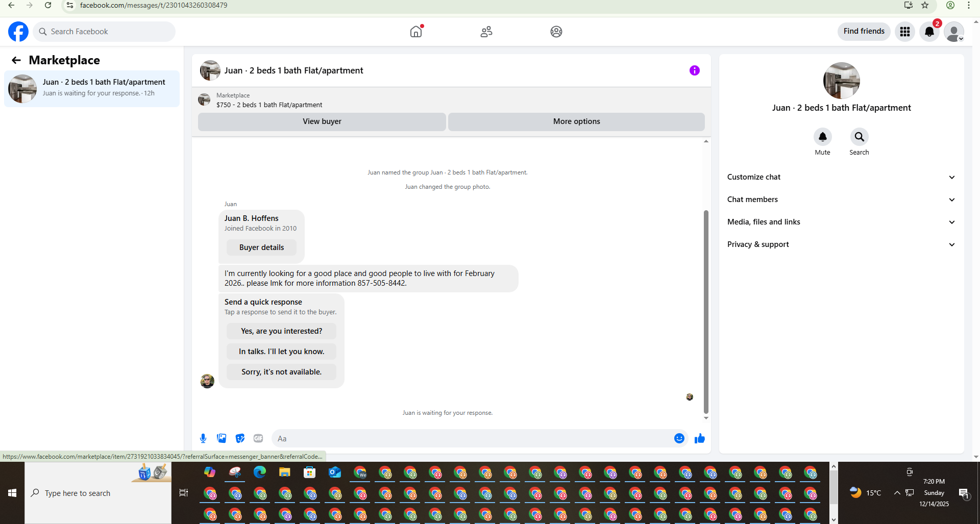Screen dimensions: 980x524
Task: Expand Privacy & support section
Action: coord(841,244)
